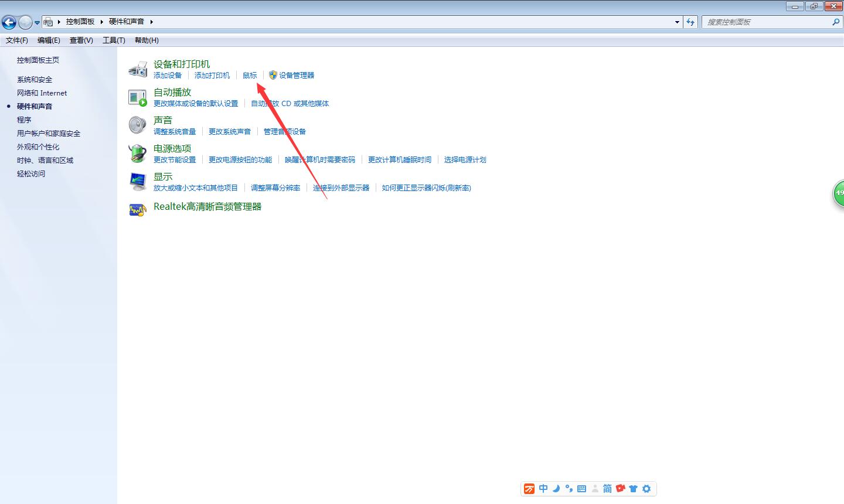The image size is (844, 504).
Task: Click 更改系统声音 link
Action: pos(230,132)
